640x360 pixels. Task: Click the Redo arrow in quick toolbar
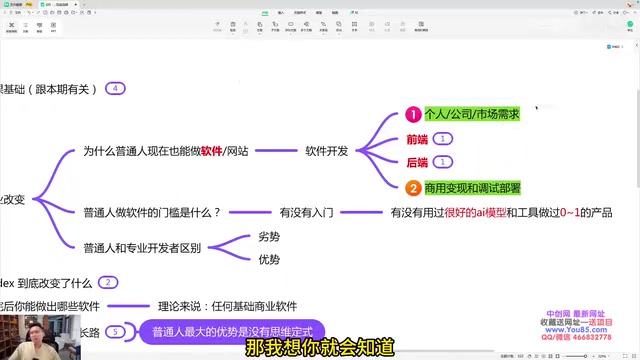coord(38,13)
